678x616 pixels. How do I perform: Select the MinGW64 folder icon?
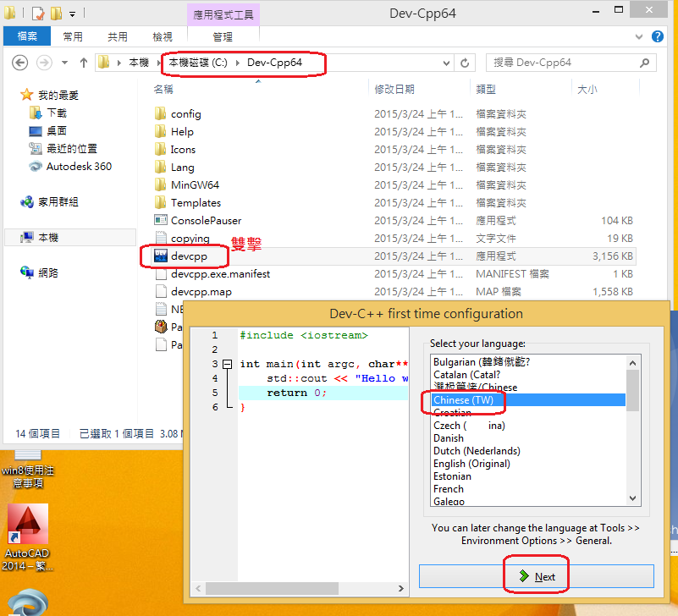160,184
